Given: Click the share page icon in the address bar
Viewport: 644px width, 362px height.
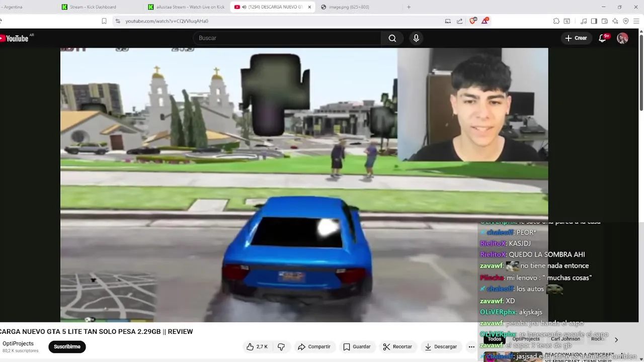Looking at the screenshot, I should pos(459,21).
